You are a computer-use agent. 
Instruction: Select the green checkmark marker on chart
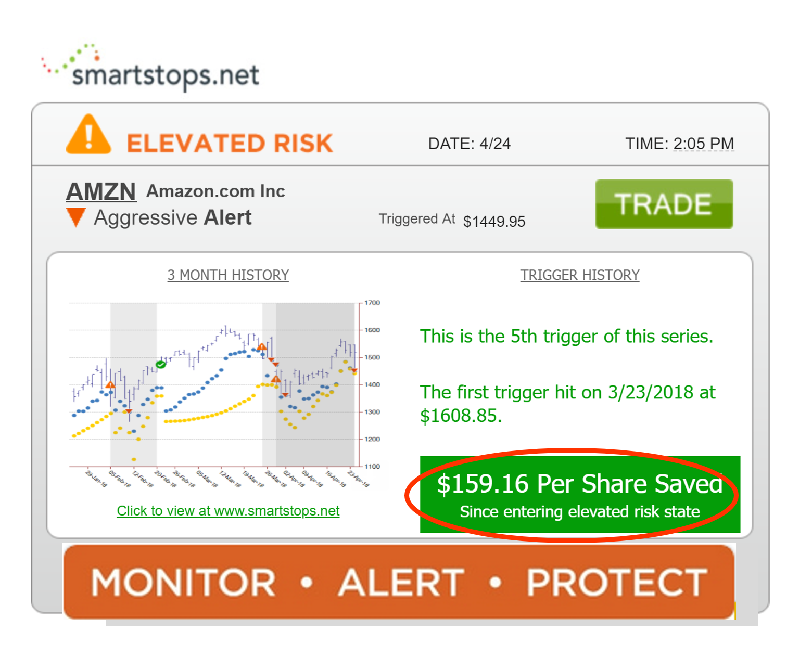coord(161,365)
